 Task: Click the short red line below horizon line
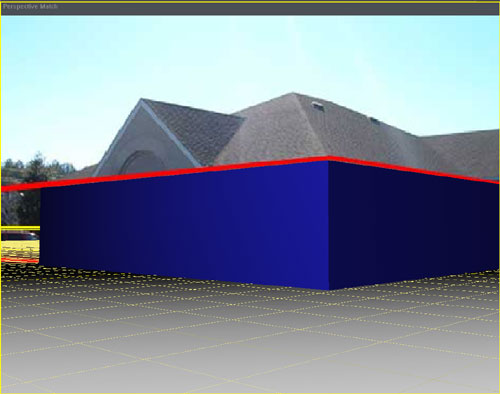(20, 260)
